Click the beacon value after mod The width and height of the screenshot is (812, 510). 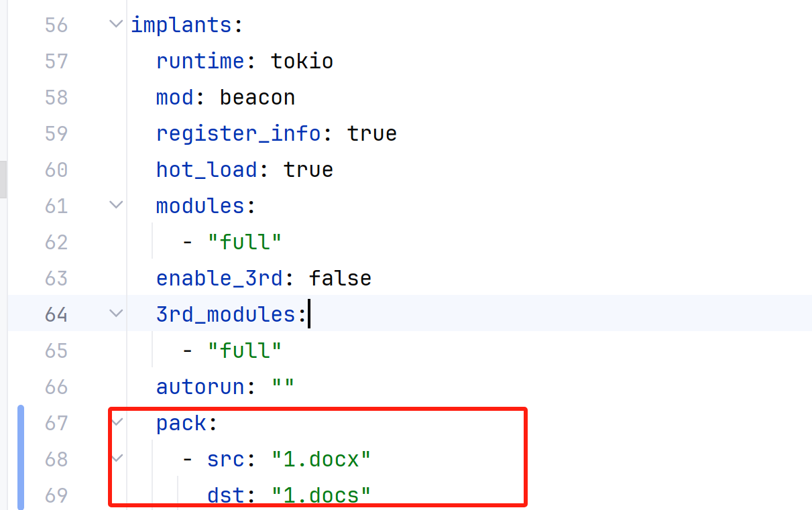point(257,98)
